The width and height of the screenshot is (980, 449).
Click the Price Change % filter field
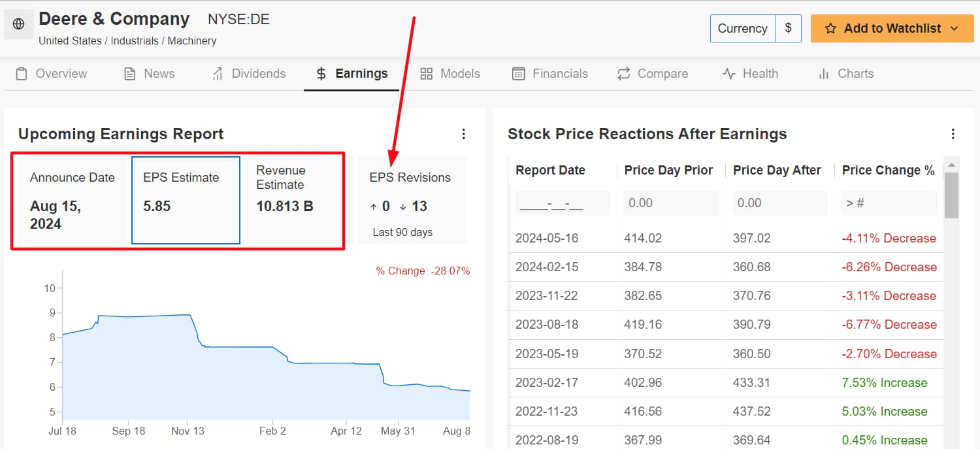pyautogui.click(x=889, y=203)
